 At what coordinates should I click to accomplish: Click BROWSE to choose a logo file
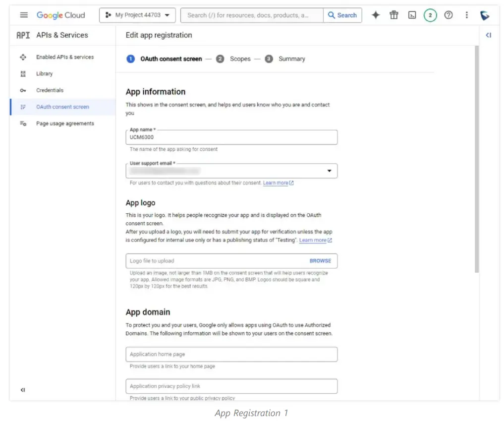point(320,261)
